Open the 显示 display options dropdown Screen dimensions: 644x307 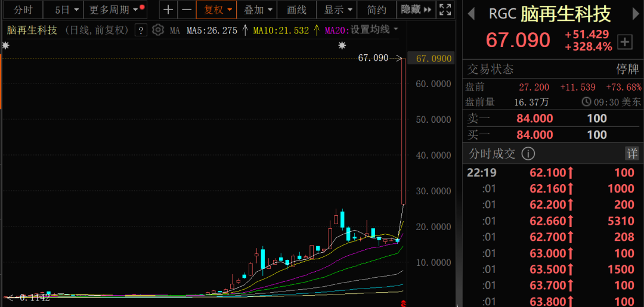[338, 10]
